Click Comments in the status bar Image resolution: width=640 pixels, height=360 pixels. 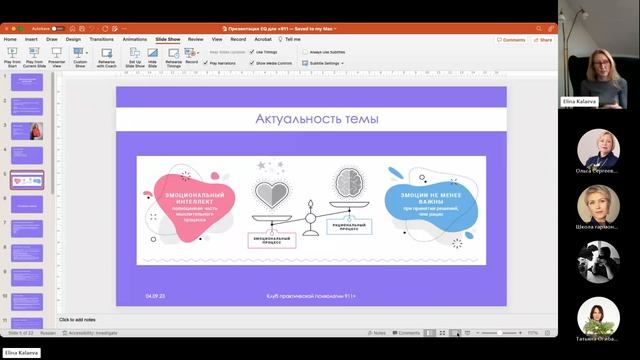coord(406,333)
